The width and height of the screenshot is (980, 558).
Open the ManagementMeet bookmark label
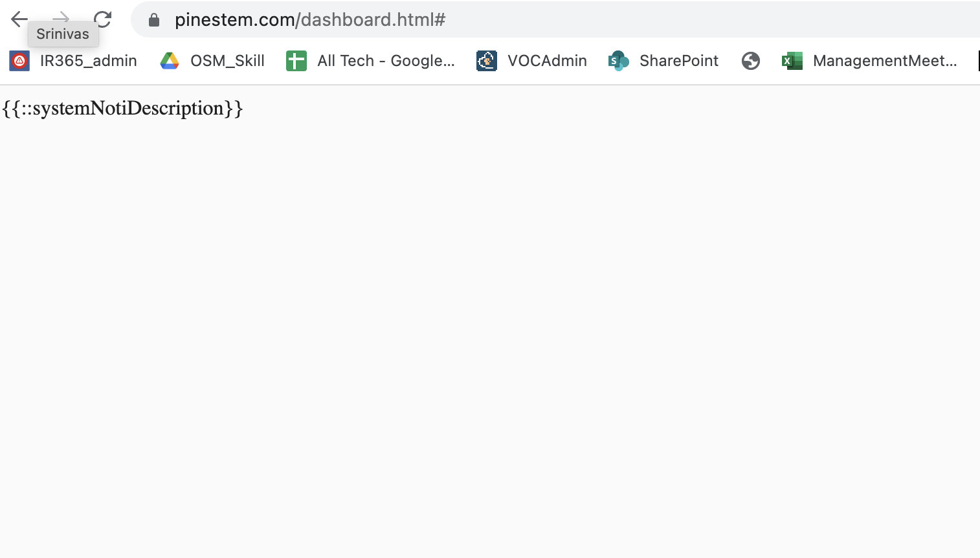pyautogui.click(x=885, y=61)
